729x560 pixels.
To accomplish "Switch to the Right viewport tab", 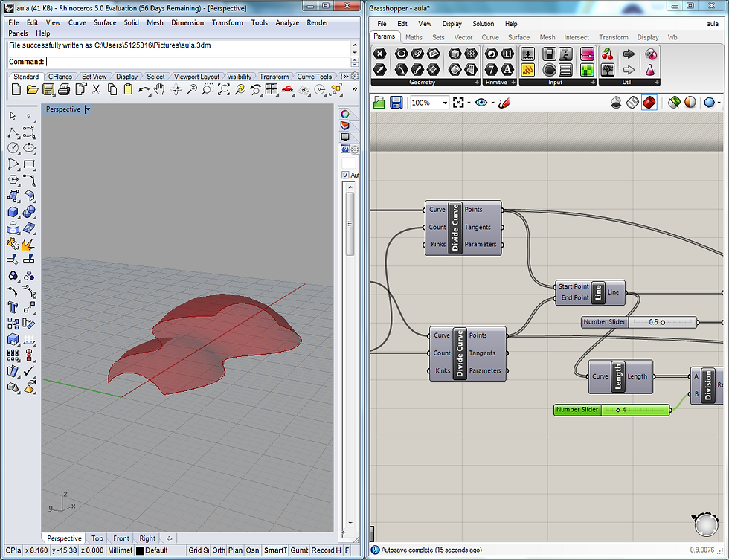I will (x=147, y=538).
